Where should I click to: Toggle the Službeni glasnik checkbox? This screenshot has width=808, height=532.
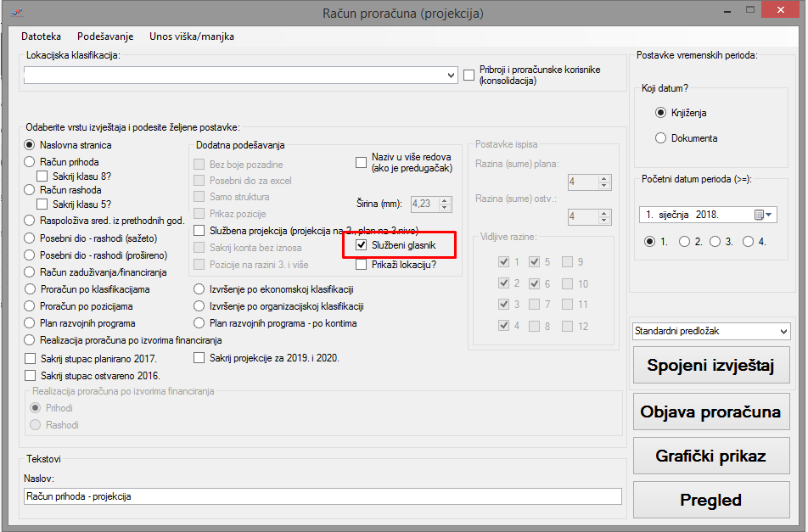tap(362, 245)
